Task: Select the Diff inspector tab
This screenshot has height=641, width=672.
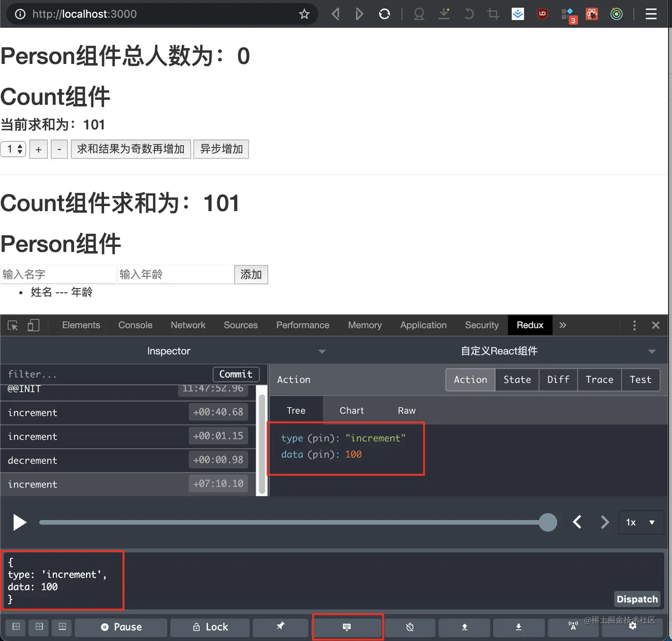Action: pos(558,380)
